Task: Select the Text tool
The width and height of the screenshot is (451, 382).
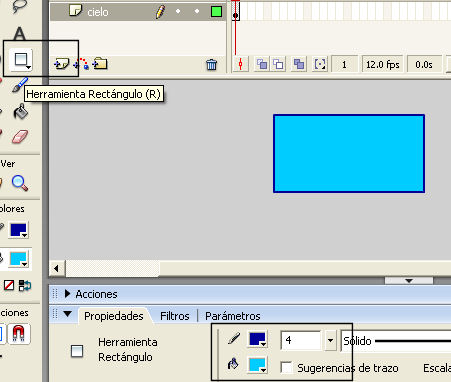Action: (20, 34)
